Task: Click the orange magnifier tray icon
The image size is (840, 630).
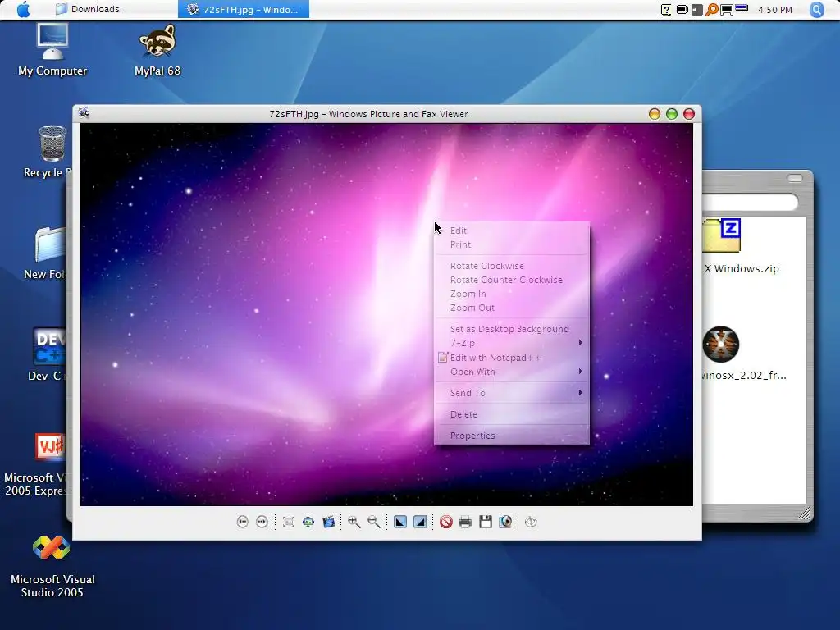Action: (x=712, y=10)
